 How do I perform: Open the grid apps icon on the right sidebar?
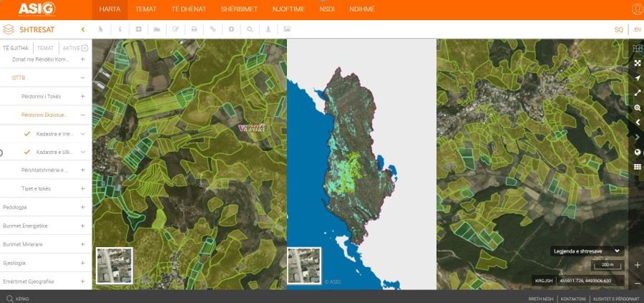click(637, 167)
